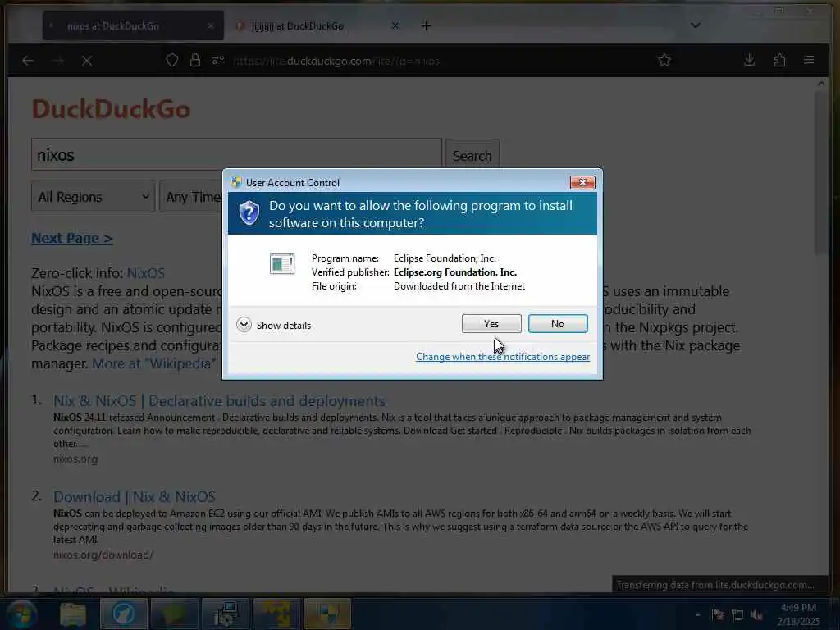Open the NixOS zero-click info link

coord(146,272)
